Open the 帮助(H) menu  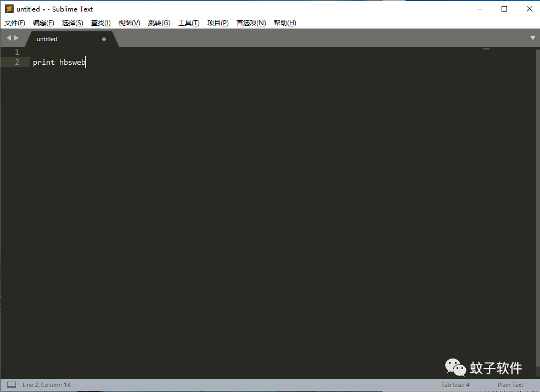click(x=285, y=23)
